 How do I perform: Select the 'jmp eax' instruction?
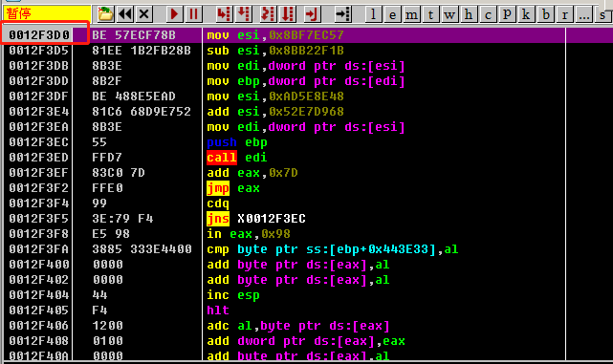pyautogui.click(x=233, y=188)
